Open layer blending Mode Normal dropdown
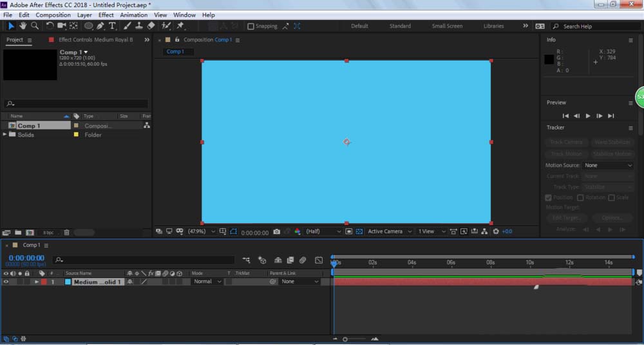644x345 pixels. (207, 282)
